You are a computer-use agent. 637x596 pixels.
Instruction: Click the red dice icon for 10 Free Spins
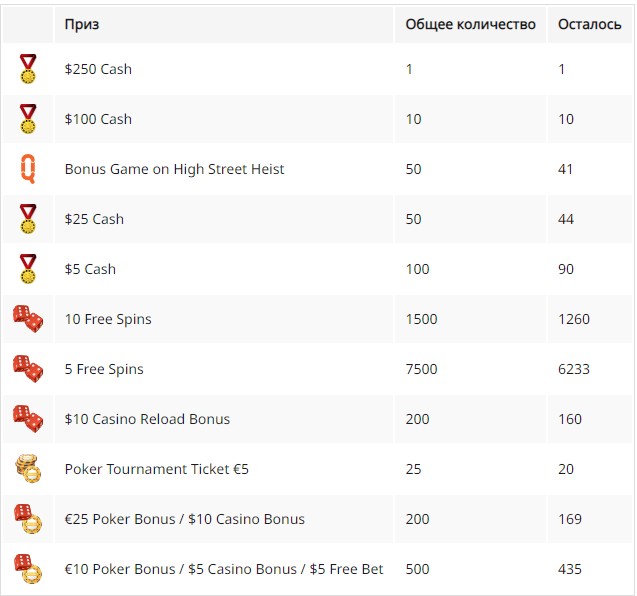coord(28,319)
